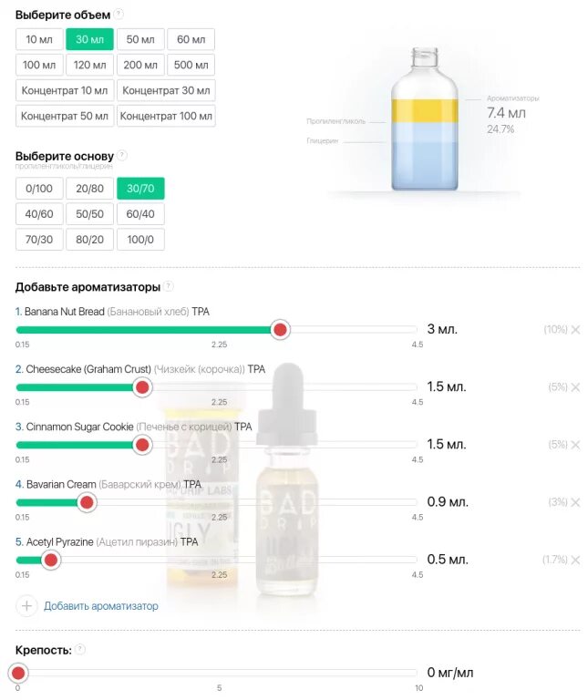Choose Концентрат 30 мл volume
Viewport: 588px width, 700px height.
point(166,90)
